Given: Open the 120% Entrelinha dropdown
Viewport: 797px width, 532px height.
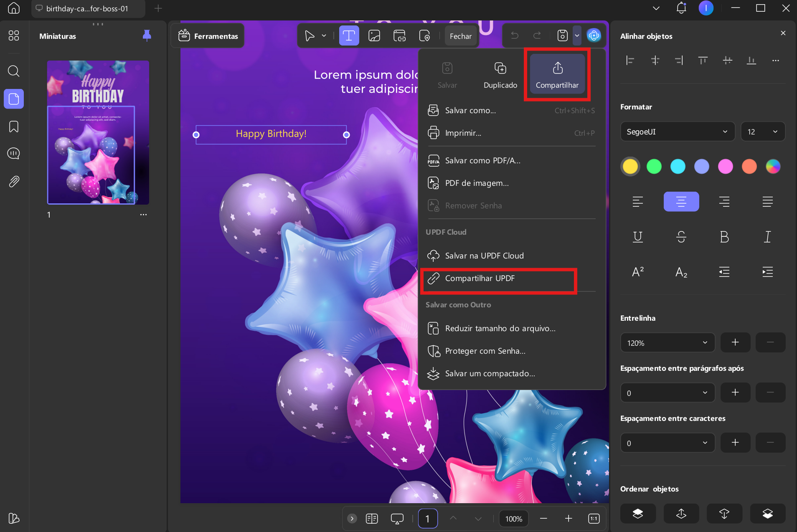Looking at the screenshot, I should 668,343.
